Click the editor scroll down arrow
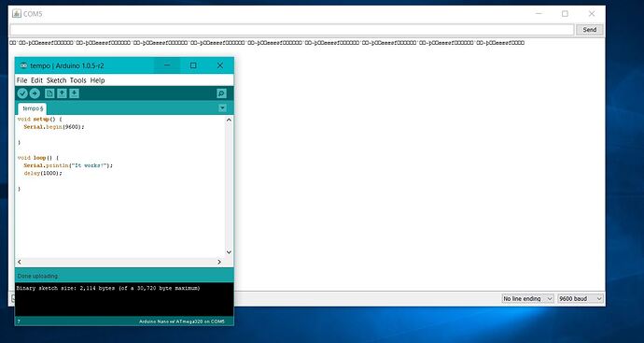 coord(229,252)
